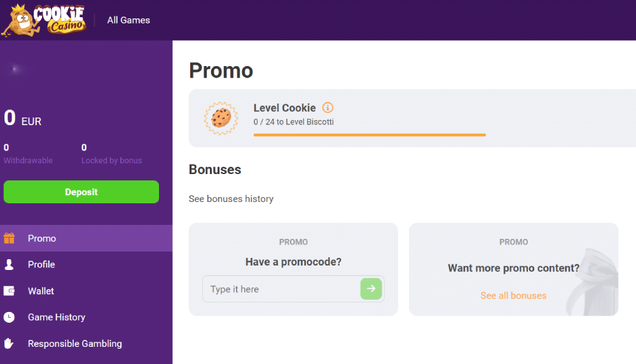Click the Wallet icon in sidebar

pos(9,291)
